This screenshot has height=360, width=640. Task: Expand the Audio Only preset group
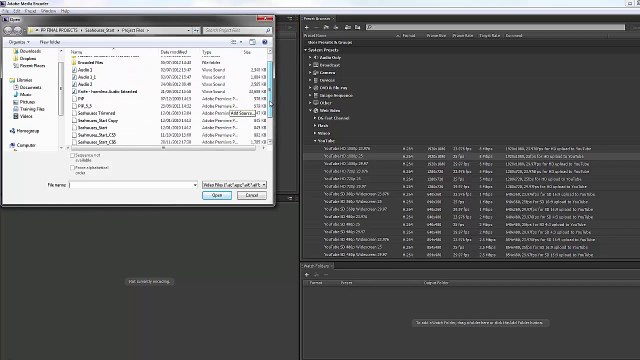coord(310,58)
